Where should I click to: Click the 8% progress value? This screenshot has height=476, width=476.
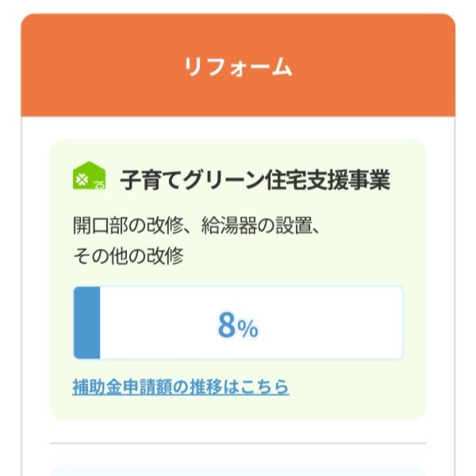click(x=238, y=324)
